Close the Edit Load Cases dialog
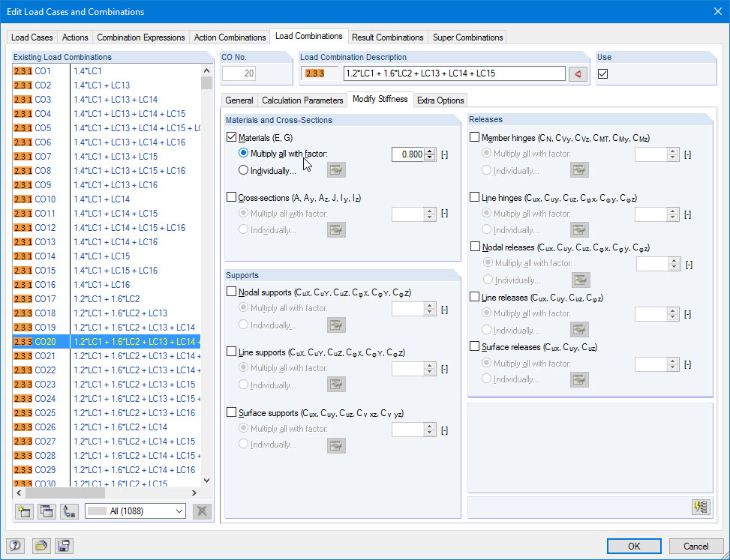This screenshot has width=730, height=560. 717,12
